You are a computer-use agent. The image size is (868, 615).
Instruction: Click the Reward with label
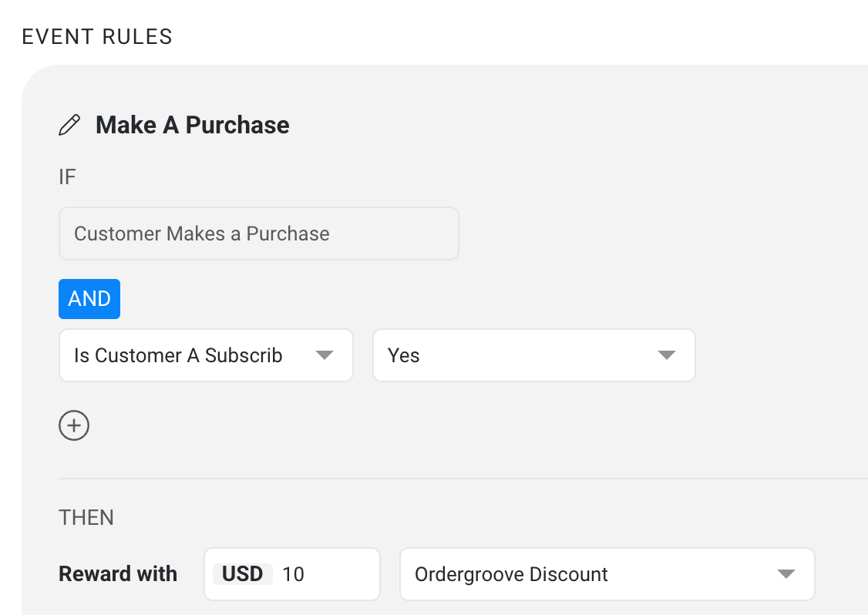pos(118,574)
